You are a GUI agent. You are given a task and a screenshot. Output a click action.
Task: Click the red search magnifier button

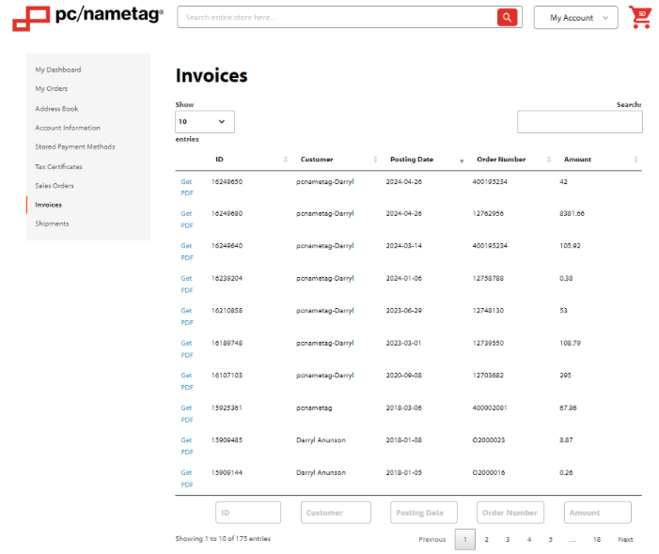pos(509,17)
